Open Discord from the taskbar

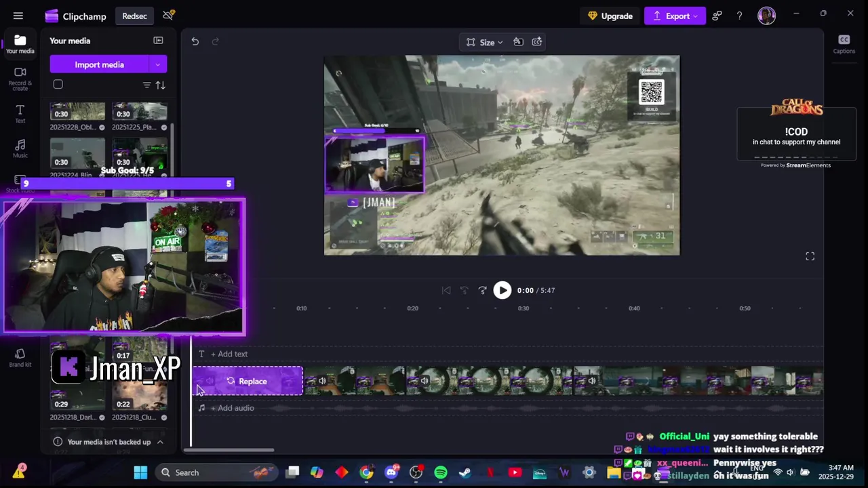click(x=391, y=472)
